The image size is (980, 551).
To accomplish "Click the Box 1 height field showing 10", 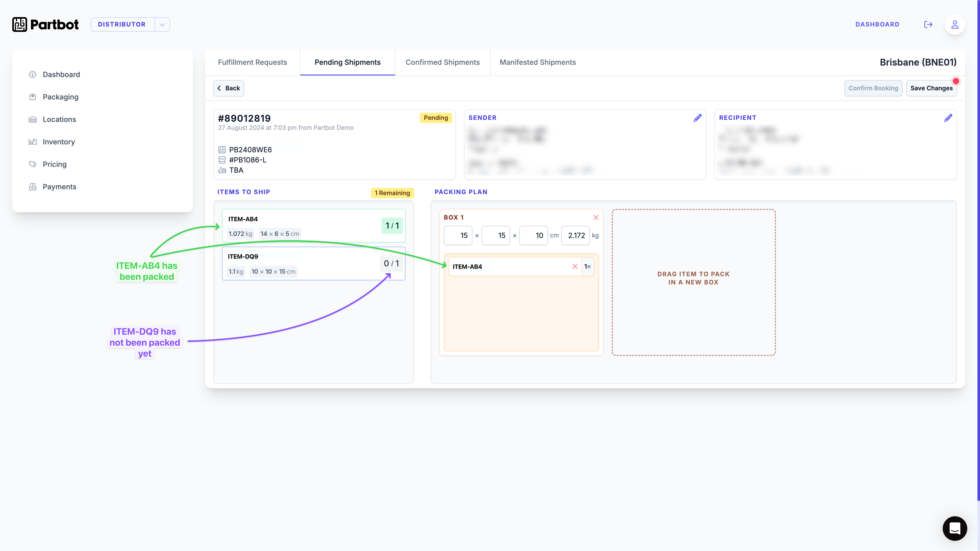I will [x=533, y=235].
